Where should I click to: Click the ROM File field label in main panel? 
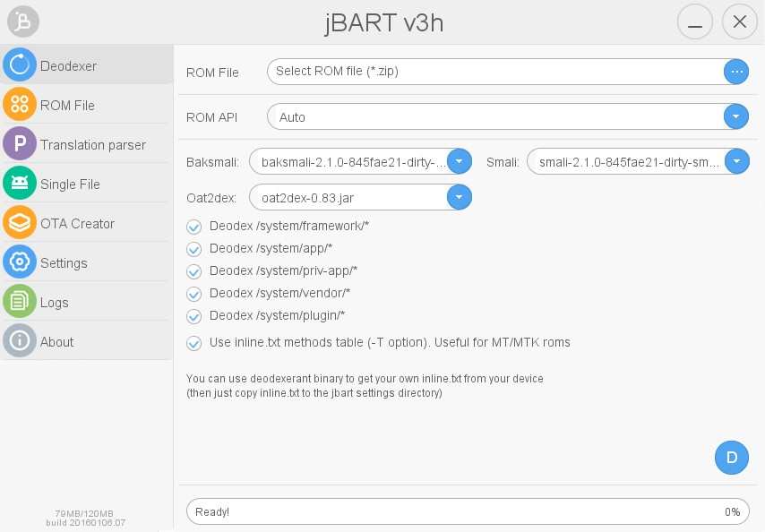[x=212, y=73]
